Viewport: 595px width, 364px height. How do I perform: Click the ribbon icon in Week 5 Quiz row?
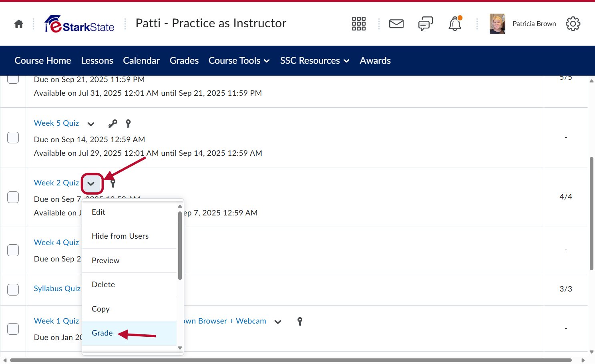click(x=128, y=124)
